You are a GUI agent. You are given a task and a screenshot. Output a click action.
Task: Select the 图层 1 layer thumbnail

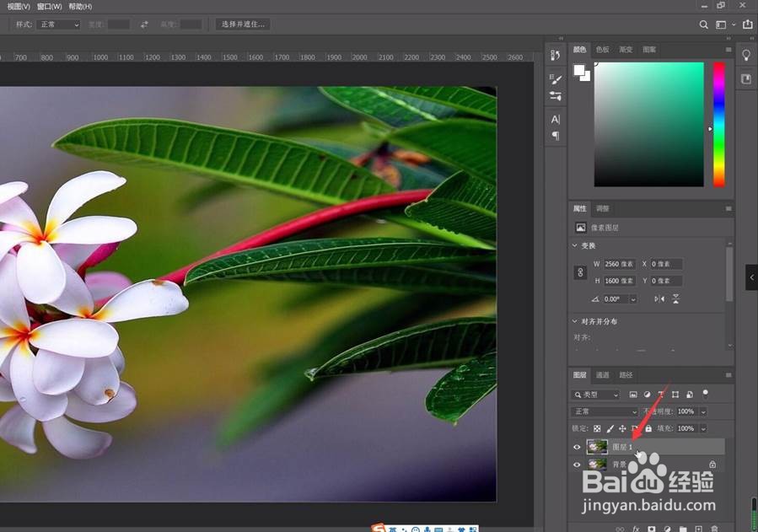[x=597, y=447]
